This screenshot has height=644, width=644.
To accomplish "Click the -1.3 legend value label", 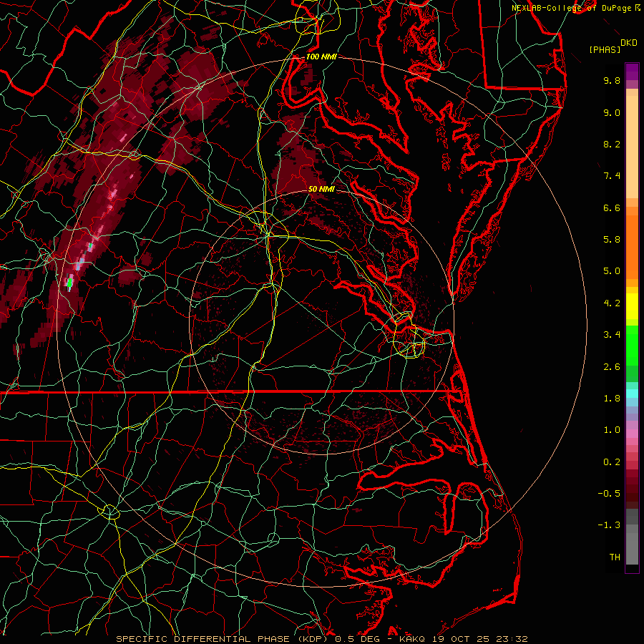I will click(x=609, y=525).
